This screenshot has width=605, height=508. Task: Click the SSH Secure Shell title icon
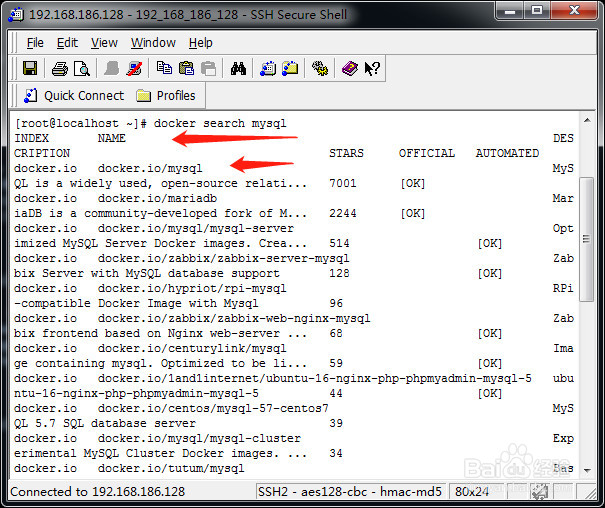(x=16, y=15)
